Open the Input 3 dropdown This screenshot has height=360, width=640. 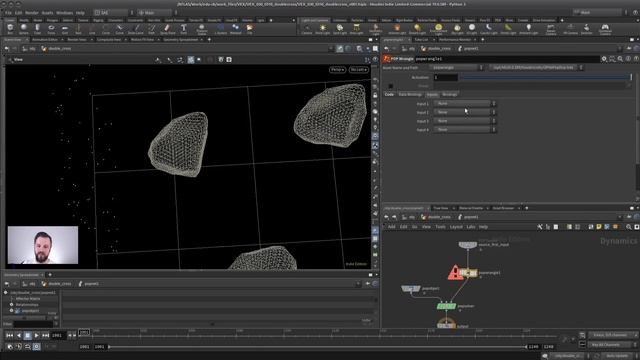coord(464,121)
